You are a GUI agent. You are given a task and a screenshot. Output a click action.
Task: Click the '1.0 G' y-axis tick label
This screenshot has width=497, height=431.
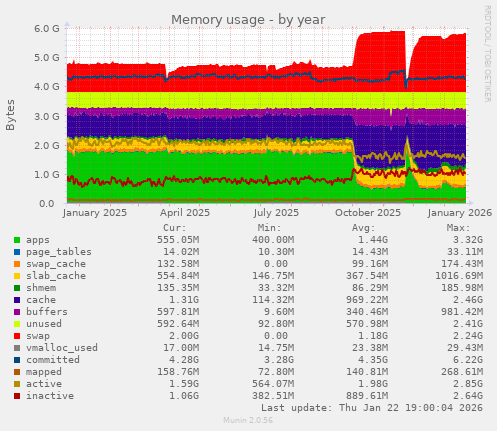coord(47,175)
